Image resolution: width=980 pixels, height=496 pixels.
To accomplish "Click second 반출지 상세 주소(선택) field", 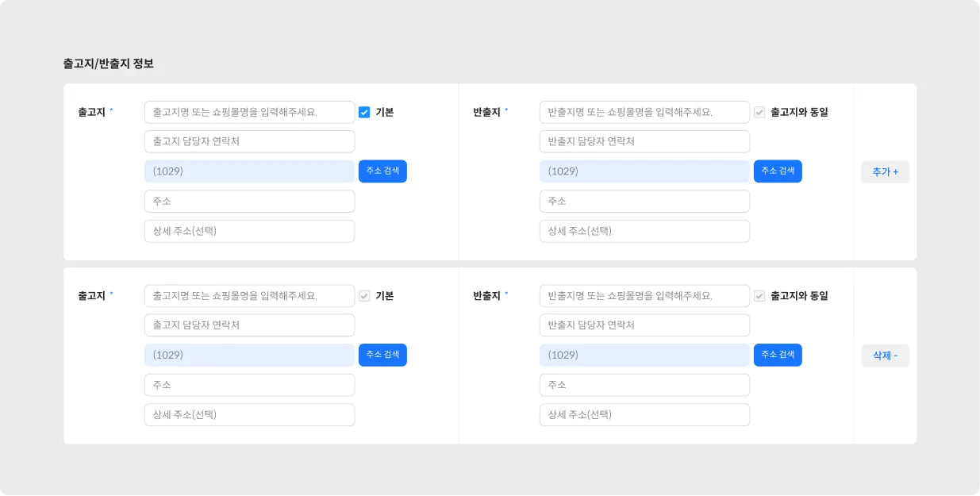I will [644, 414].
